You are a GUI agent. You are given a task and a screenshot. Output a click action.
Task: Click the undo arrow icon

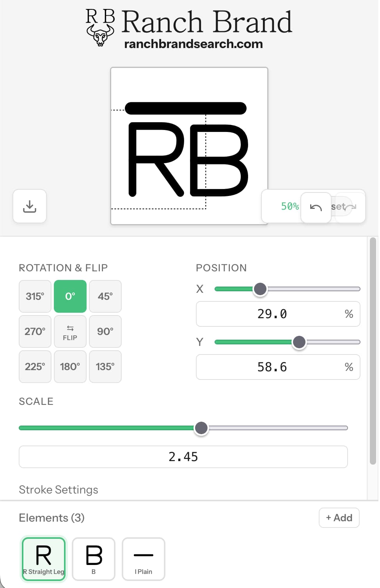click(316, 207)
